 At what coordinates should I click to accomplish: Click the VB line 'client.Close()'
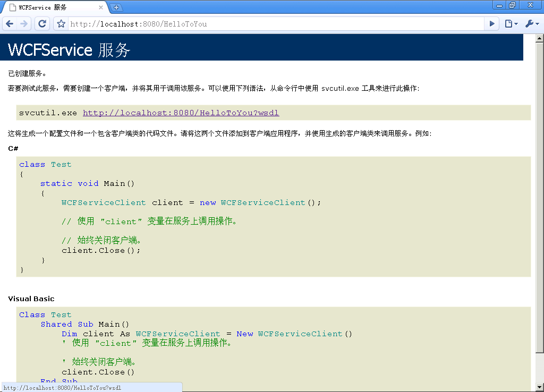point(98,372)
